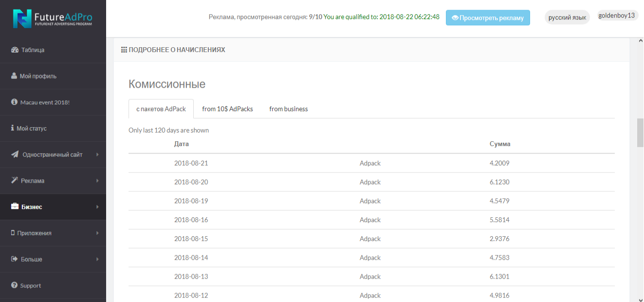Click the paper plane icon for Одностраничный сайт

pos(15,154)
